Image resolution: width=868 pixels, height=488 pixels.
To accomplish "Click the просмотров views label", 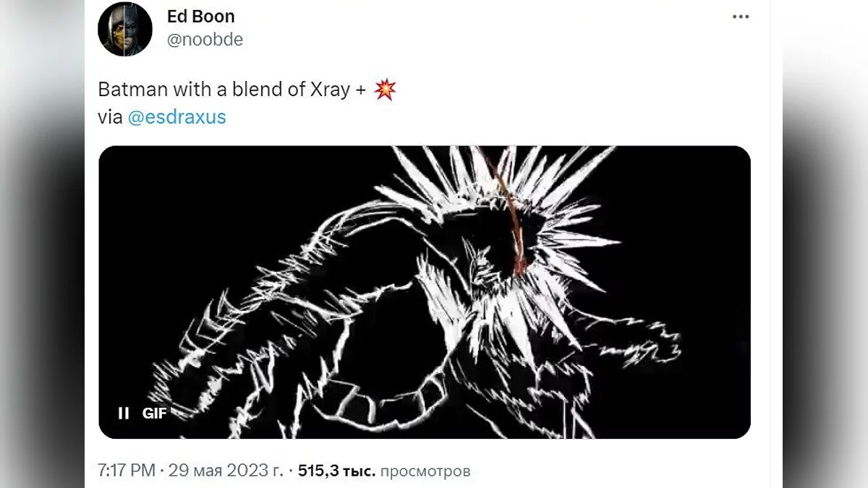I will tap(425, 471).
